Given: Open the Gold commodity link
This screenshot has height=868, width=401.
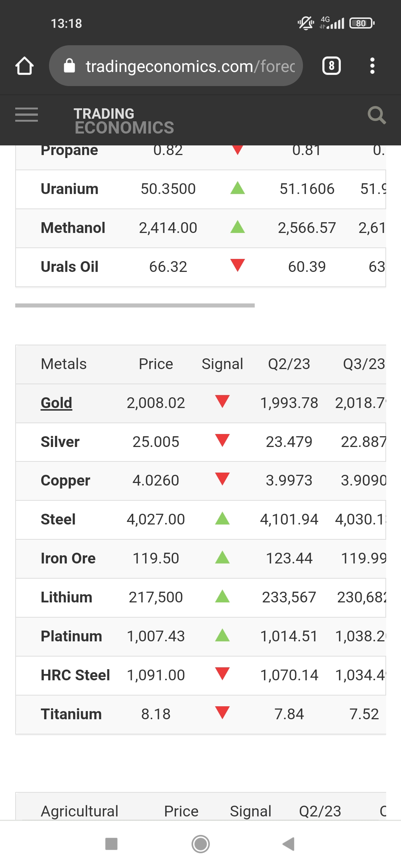Looking at the screenshot, I should (56, 403).
